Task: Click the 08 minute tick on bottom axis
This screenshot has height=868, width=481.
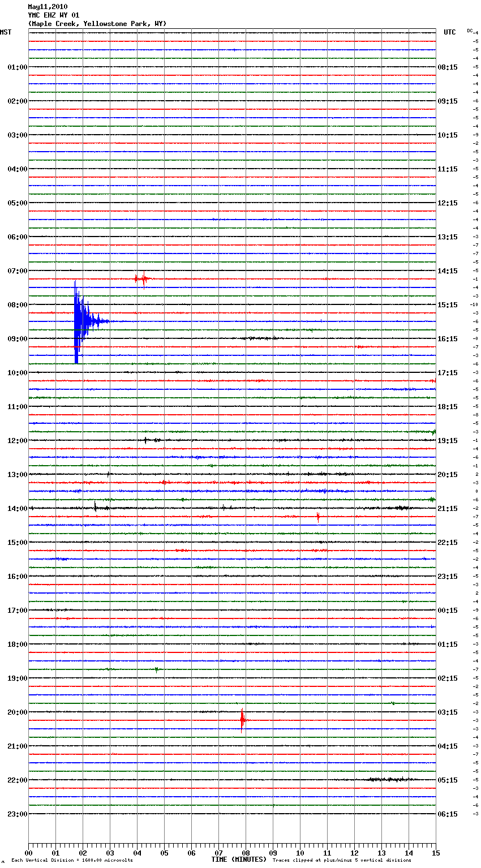Action: pos(246,853)
